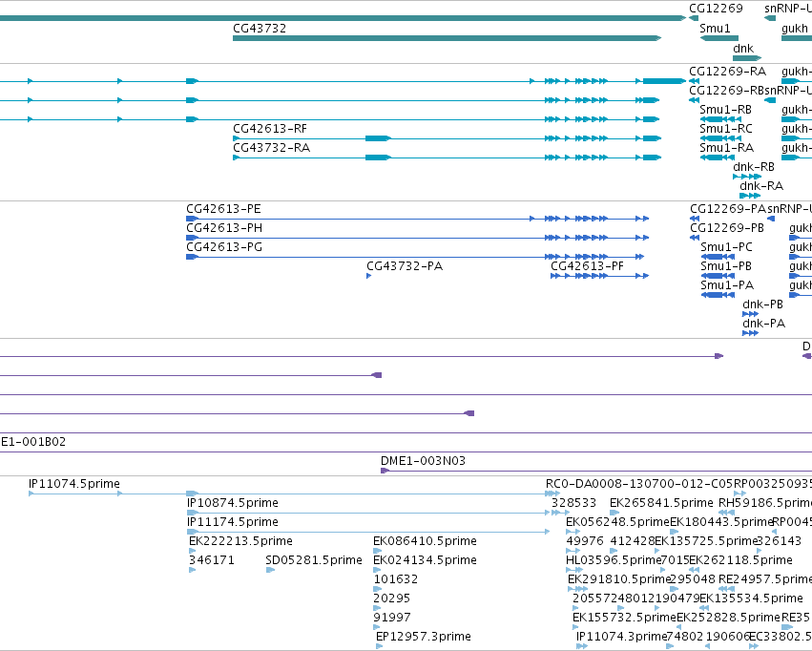Screen dimensions: 812x651
Task: Select EST 295048 label
Action: click(x=693, y=579)
